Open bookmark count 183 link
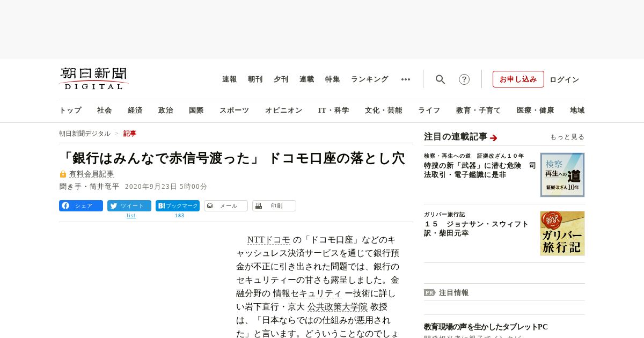This screenshot has width=644, height=338. point(180,216)
